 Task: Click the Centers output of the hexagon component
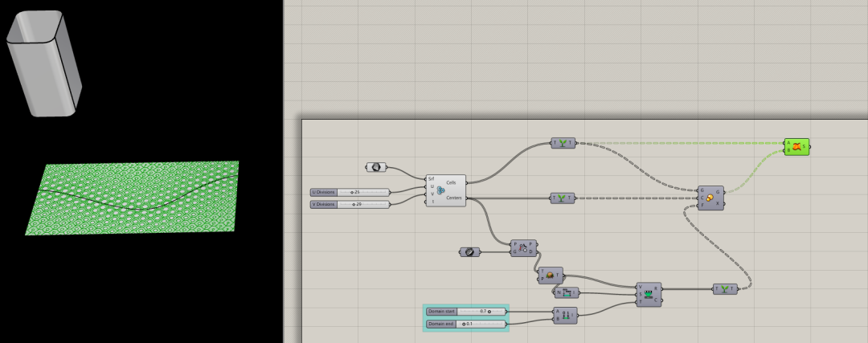454,198
